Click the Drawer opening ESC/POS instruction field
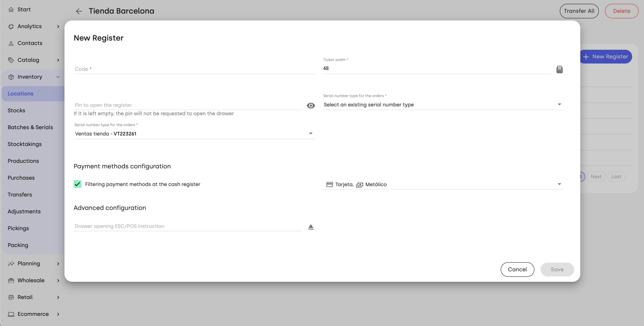Viewport: 644px width, 326px height. [188, 226]
